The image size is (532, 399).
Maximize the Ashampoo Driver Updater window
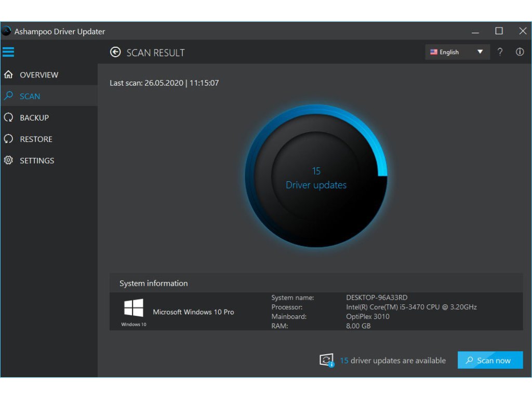[499, 31]
